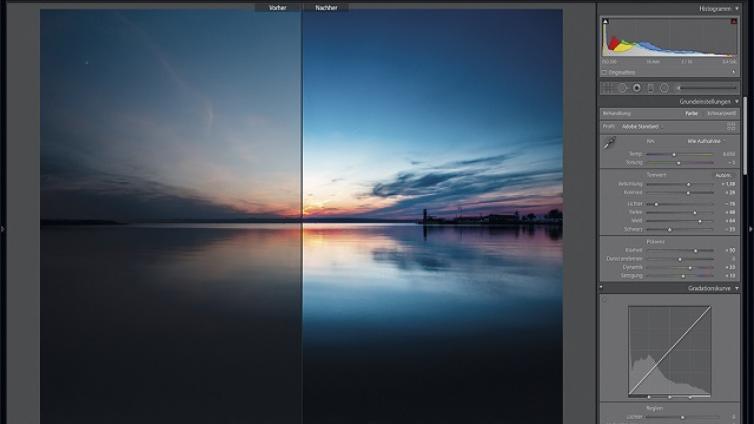This screenshot has width=754, height=424.
Task: Click the Autom. tone button
Action: pos(723,175)
